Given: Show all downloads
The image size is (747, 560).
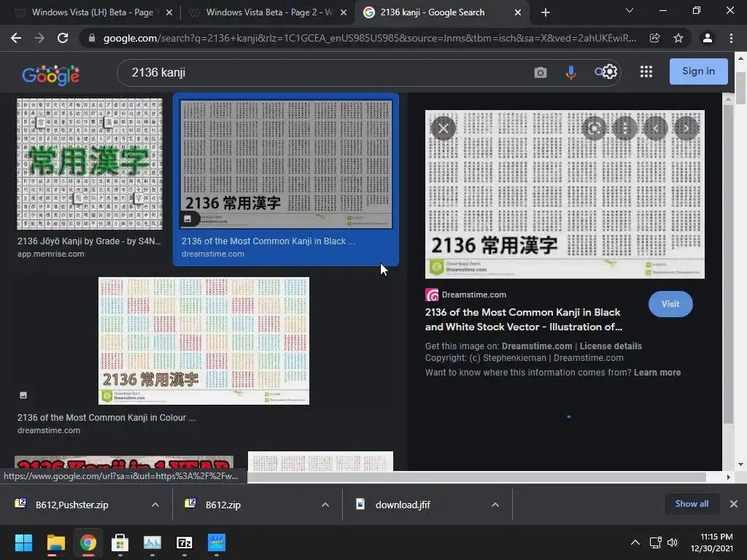Looking at the screenshot, I should (692, 504).
